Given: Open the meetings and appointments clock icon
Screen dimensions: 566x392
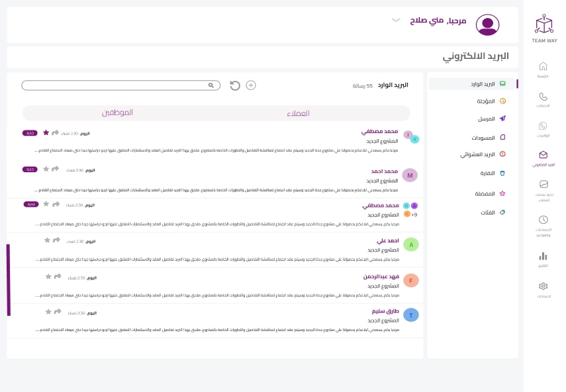Looking at the screenshot, I should [543, 220].
